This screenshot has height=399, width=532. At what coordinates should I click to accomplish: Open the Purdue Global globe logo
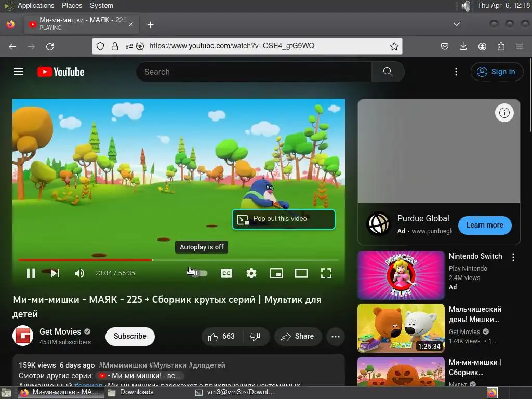pos(378,224)
